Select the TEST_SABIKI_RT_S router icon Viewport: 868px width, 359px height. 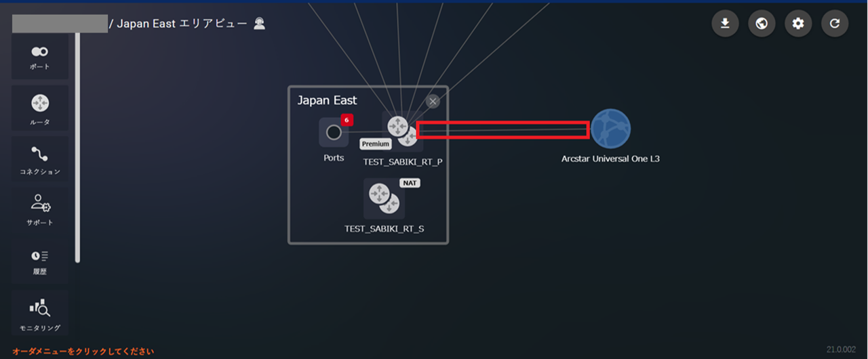(384, 199)
